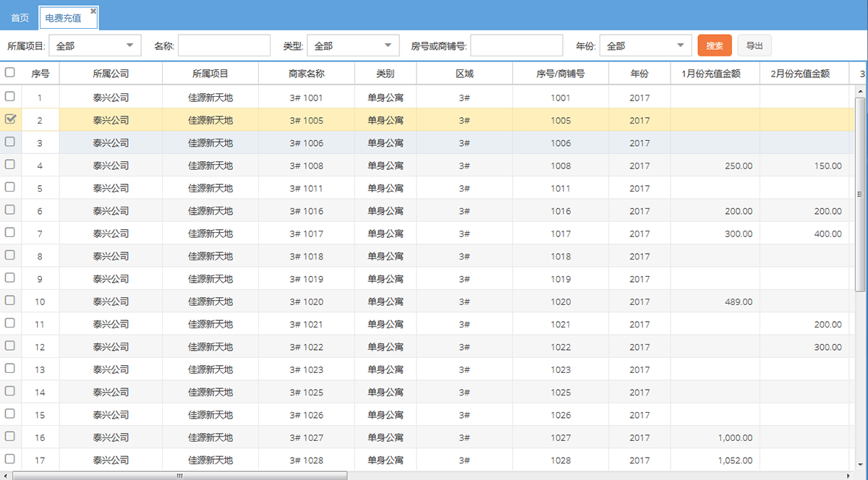Click the 类别 column header

pos(386,74)
